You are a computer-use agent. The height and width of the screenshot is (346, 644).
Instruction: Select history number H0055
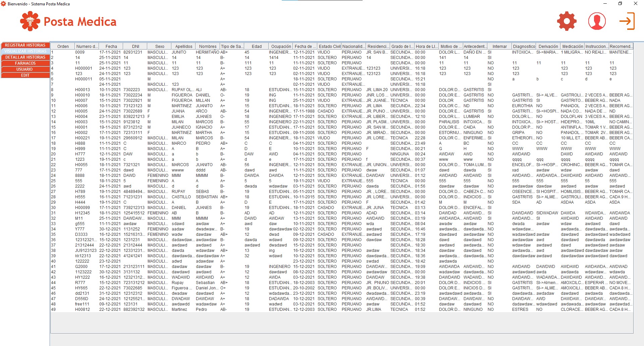[87, 165]
